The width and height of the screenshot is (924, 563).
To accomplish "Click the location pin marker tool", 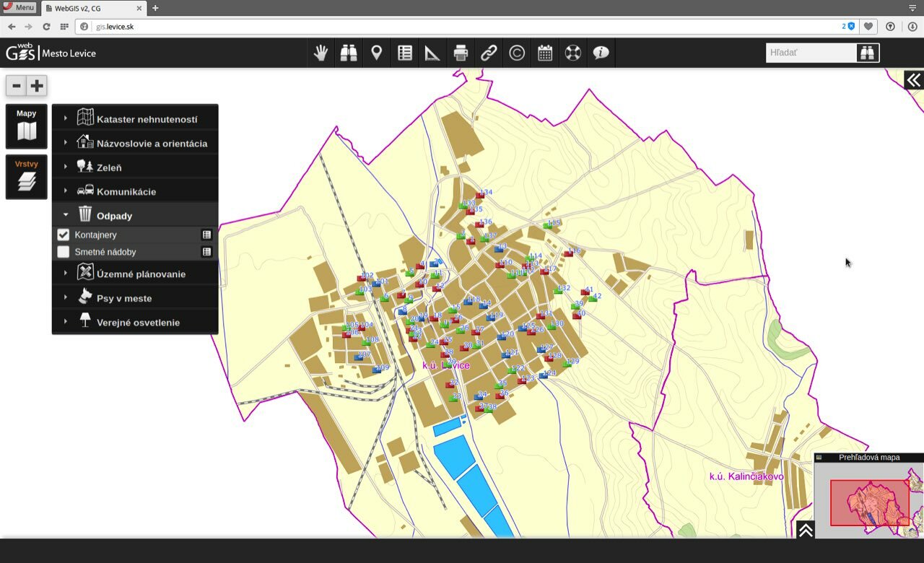I will pyautogui.click(x=376, y=53).
